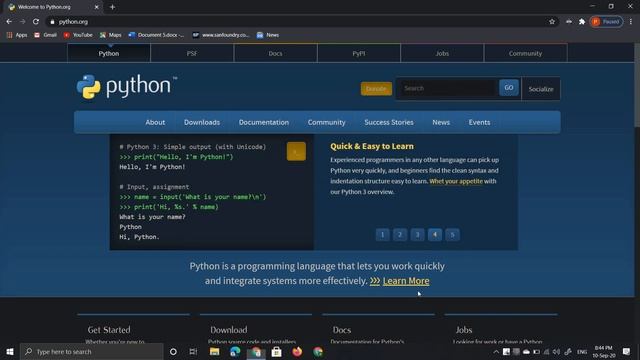Open the About navigation menu
The height and width of the screenshot is (360, 640).
click(x=155, y=122)
